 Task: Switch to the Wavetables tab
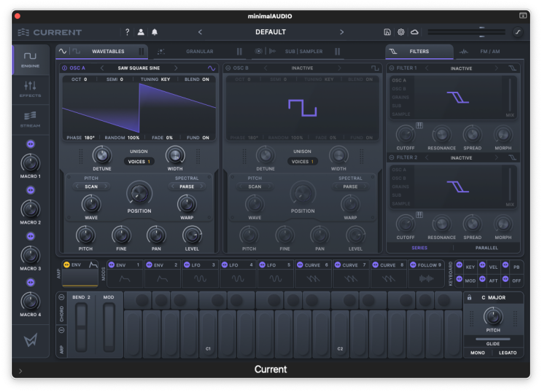point(102,52)
